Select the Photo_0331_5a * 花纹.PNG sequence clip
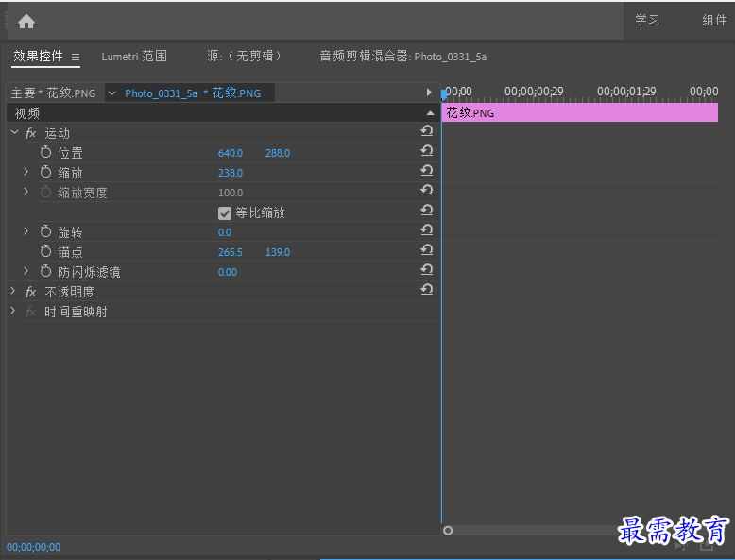 coord(193,93)
